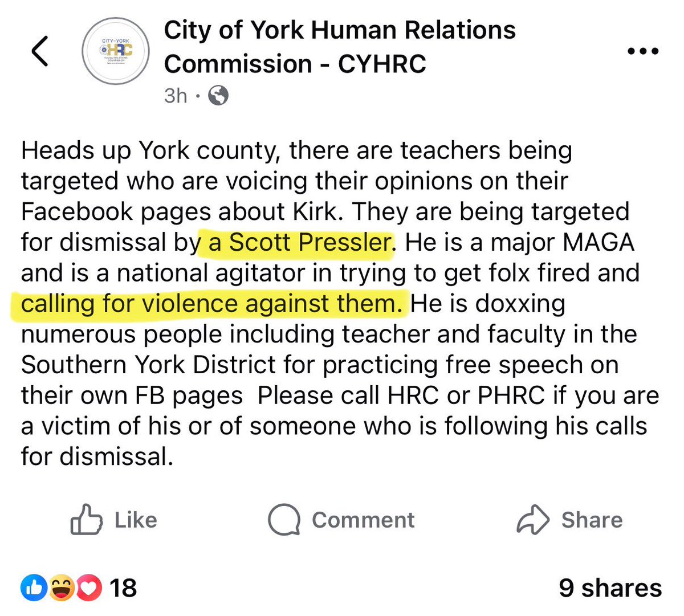Go back using the left chevron arrow

click(x=39, y=51)
